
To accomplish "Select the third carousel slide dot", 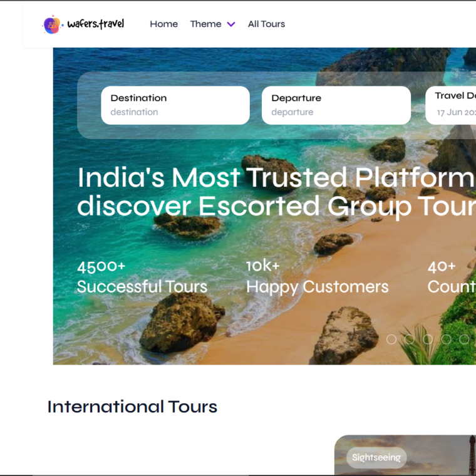I will (428, 339).
